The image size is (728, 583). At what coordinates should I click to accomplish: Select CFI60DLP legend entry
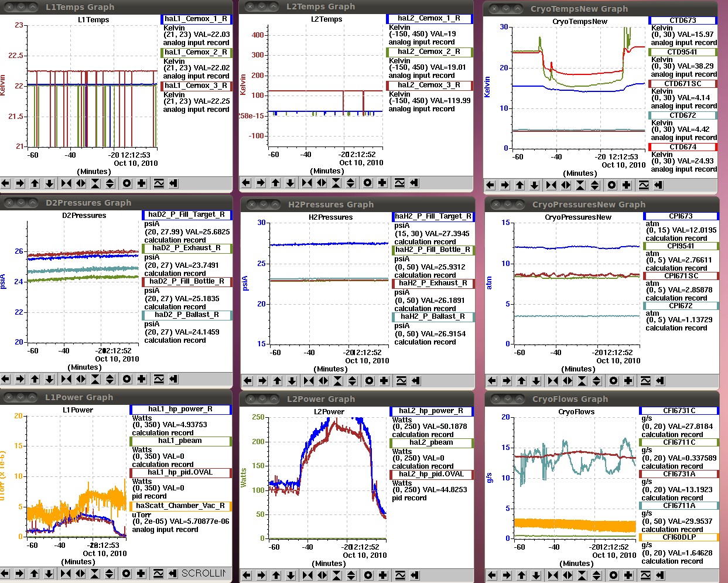[679, 538]
